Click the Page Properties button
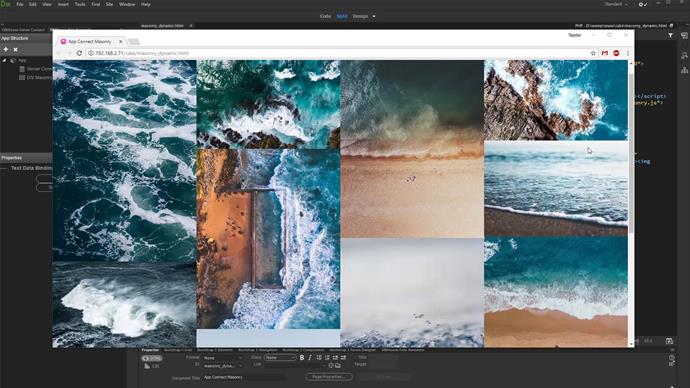This screenshot has width=690, height=388. (x=329, y=377)
